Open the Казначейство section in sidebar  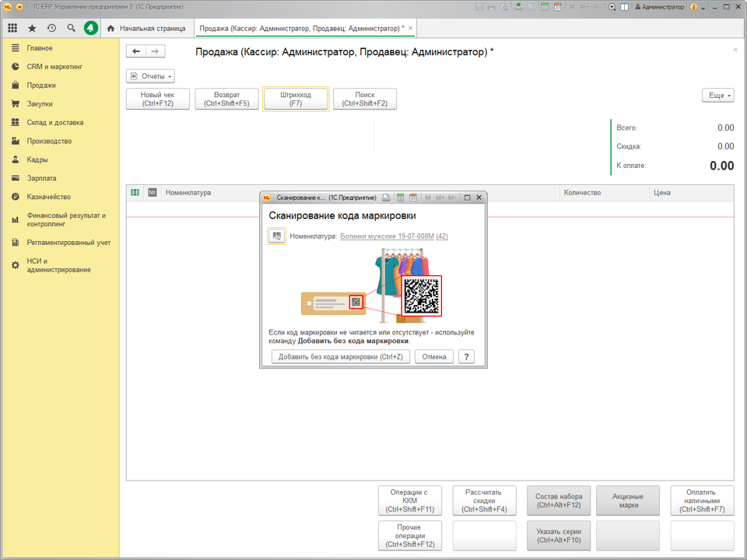pos(48,197)
